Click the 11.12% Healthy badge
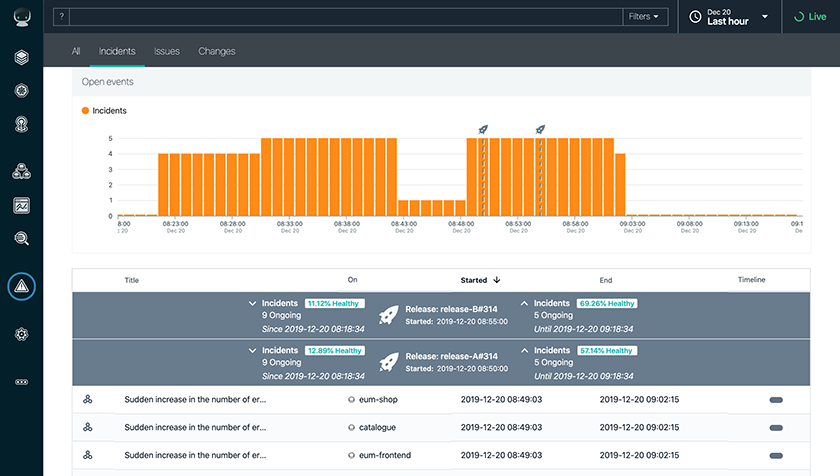 pyautogui.click(x=334, y=304)
